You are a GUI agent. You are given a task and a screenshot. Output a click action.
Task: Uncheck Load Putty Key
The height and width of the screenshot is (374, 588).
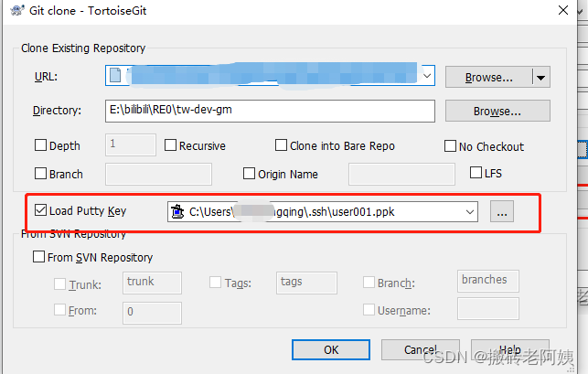click(x=40, y=210)
